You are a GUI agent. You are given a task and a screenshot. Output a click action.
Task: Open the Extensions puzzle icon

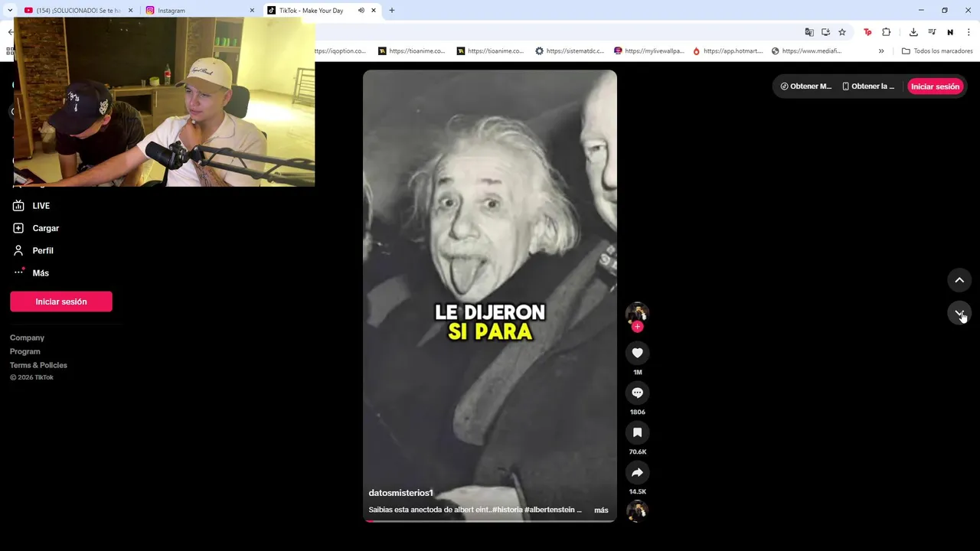point(887,32)
